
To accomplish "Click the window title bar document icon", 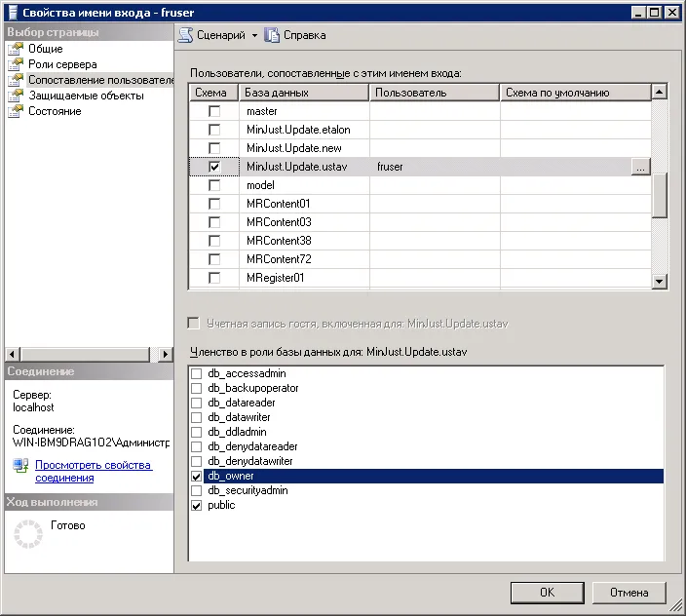I will [x=13, y=13].
